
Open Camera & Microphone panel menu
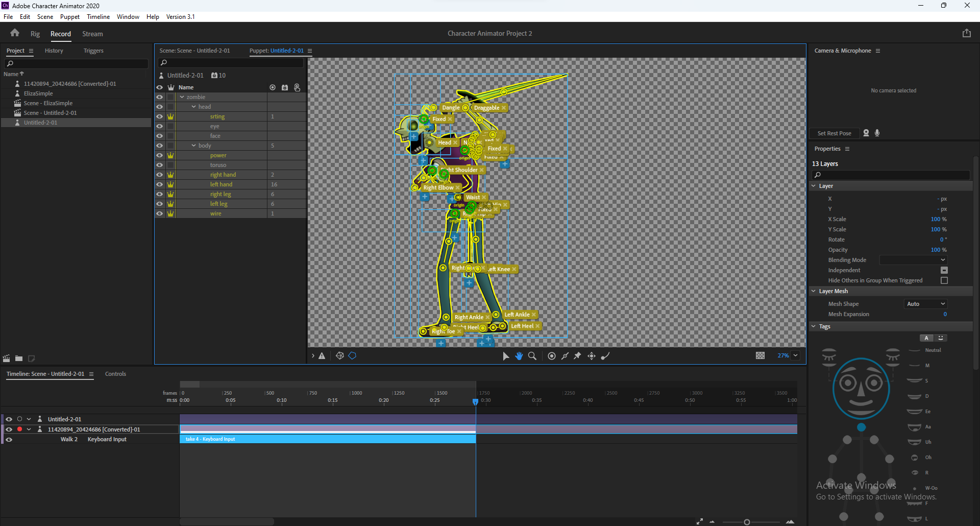[x=878, y=51]
